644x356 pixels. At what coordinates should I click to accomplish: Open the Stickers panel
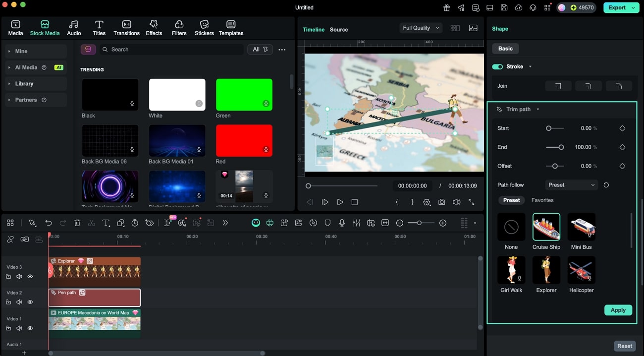(x=204, y=28)
